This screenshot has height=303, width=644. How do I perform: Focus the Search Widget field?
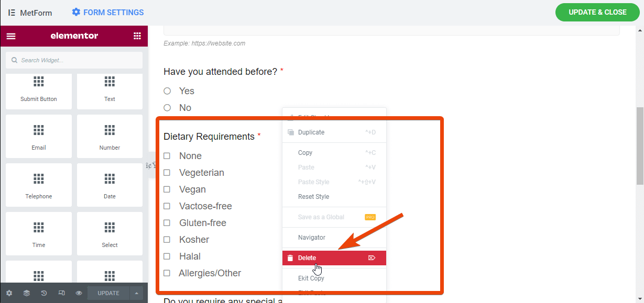74,60
